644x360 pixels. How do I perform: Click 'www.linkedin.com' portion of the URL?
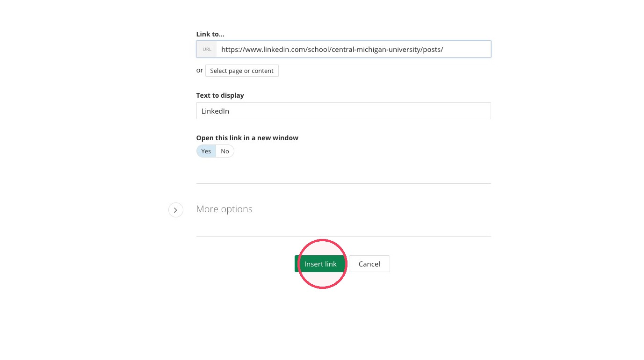click(x=275, y=49)
